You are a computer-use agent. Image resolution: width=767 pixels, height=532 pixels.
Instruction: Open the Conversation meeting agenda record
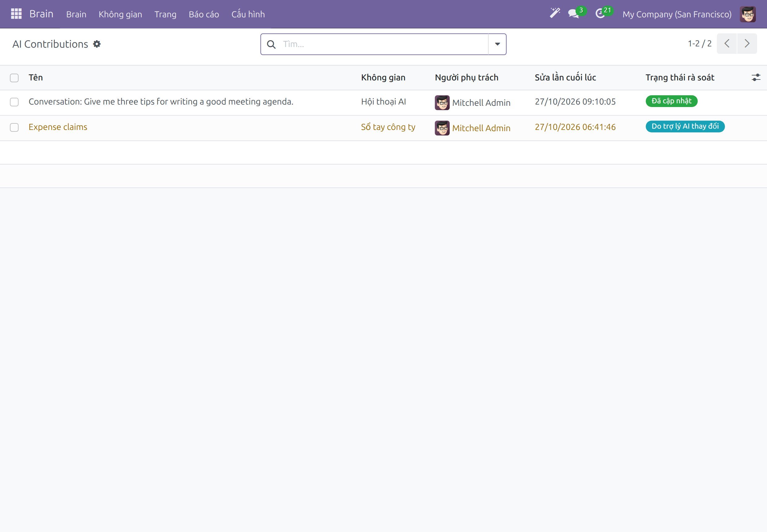click(x=161, y=102)
